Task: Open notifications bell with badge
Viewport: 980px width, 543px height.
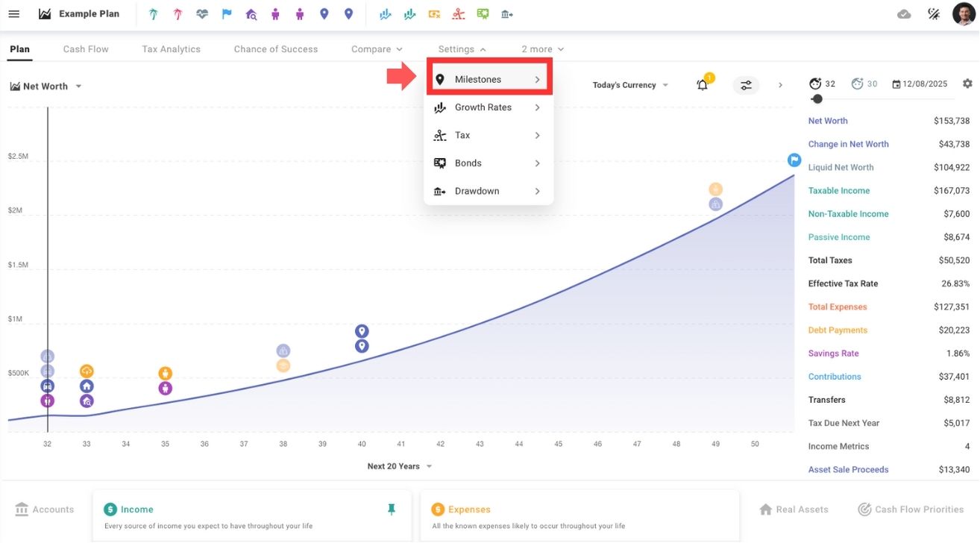Action: click(703, 85)
